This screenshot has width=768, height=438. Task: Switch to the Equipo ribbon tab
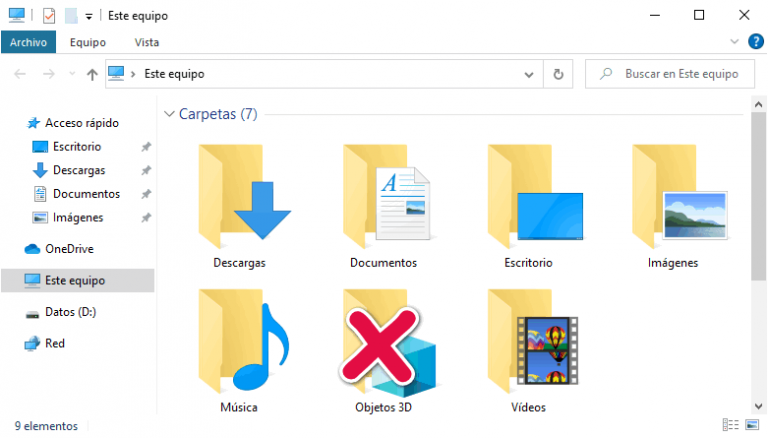(88, 42)
